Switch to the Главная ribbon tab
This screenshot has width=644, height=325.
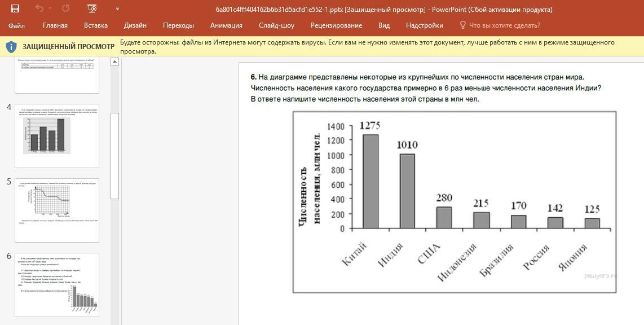click(55, 25)
